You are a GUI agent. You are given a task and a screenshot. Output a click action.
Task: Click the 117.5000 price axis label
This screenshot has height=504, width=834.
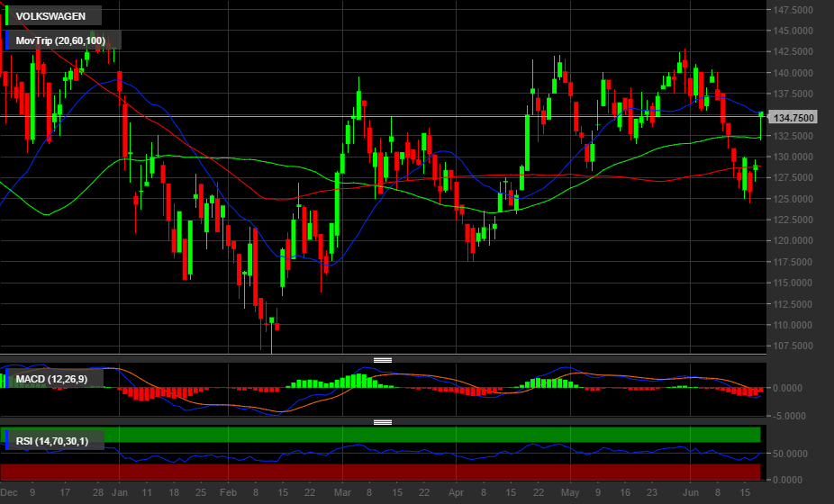point(793,262)
